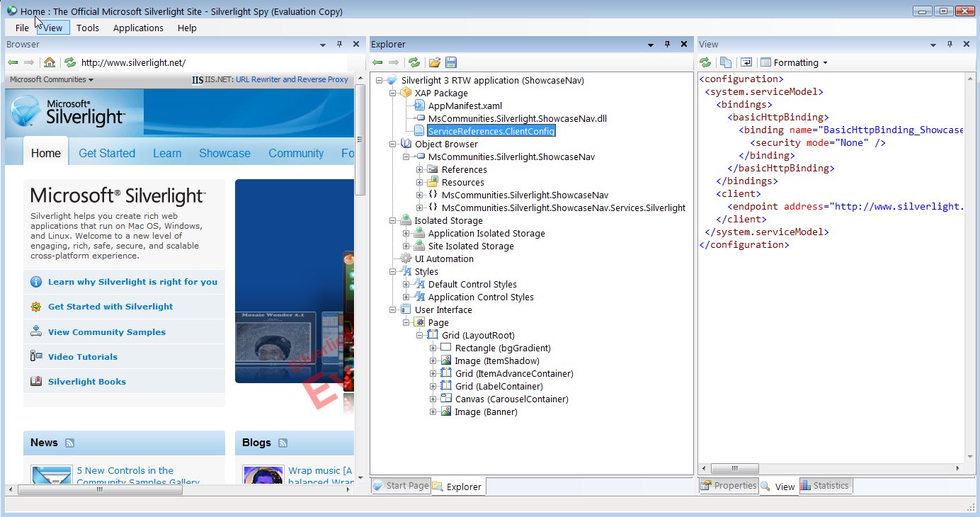Screen dimensions: 980x517
Task: Open the Get Started site tab
Action: (107, 153)
